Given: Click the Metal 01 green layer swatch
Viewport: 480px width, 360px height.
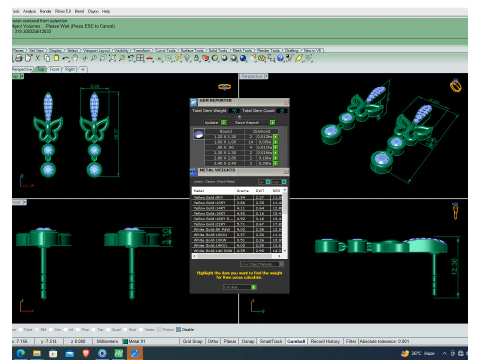Looking at the screenshot, I should [126, 341].
